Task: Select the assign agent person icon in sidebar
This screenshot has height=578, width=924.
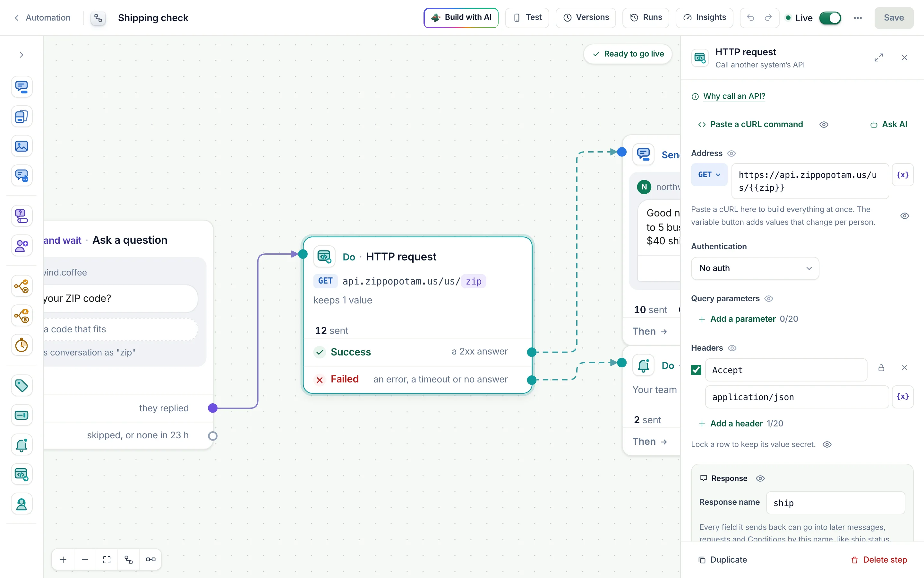Action: click(21, 504)
